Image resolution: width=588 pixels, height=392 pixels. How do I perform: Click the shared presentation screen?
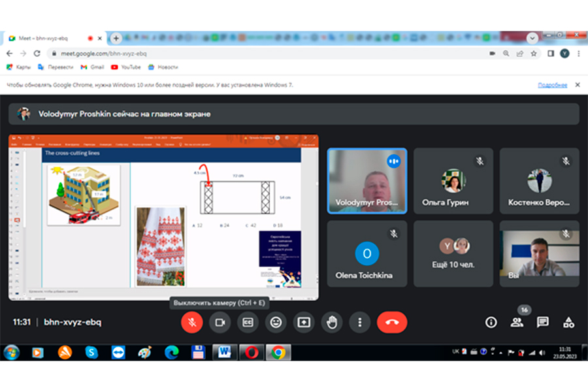pyautogui.click(x=163, y=218)
